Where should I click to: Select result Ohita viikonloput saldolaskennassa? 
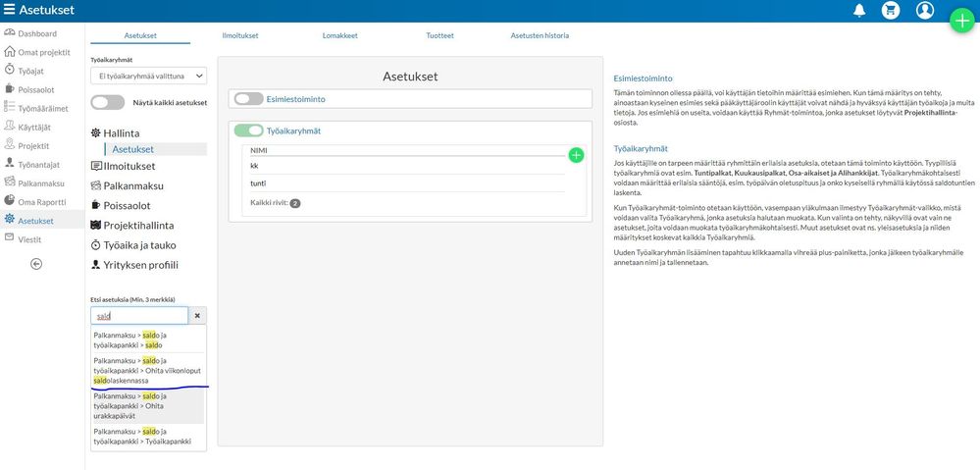(x=148, y=370)
